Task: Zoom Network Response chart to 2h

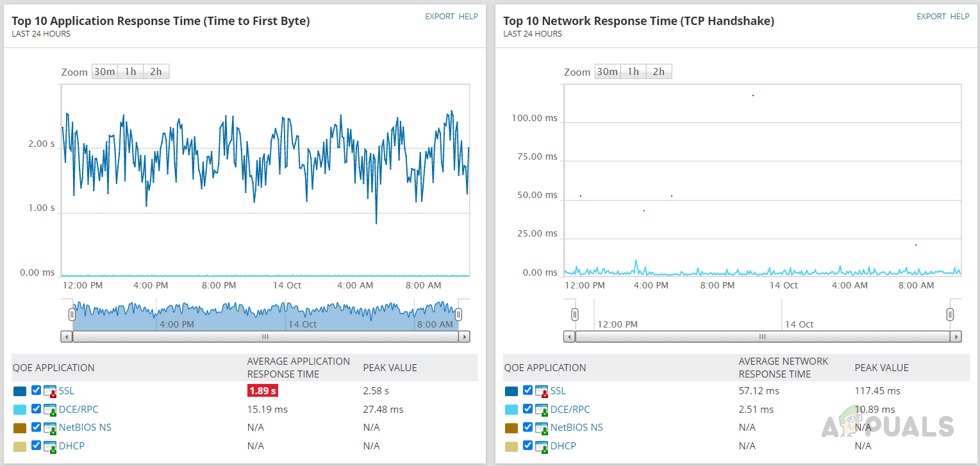Action: (x=659, y=72)
